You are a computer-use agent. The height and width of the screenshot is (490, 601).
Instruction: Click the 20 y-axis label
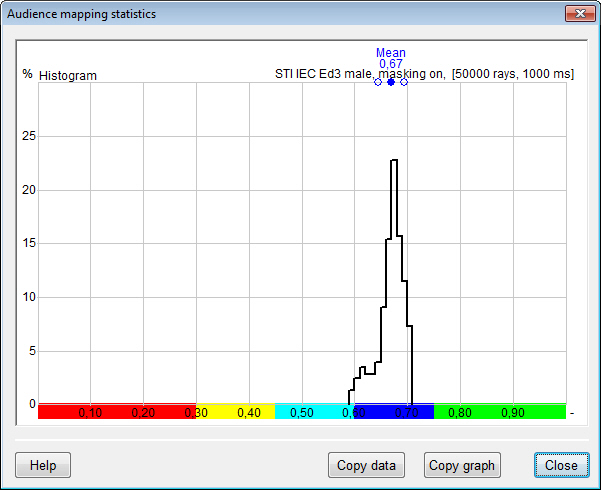(28, 190)
